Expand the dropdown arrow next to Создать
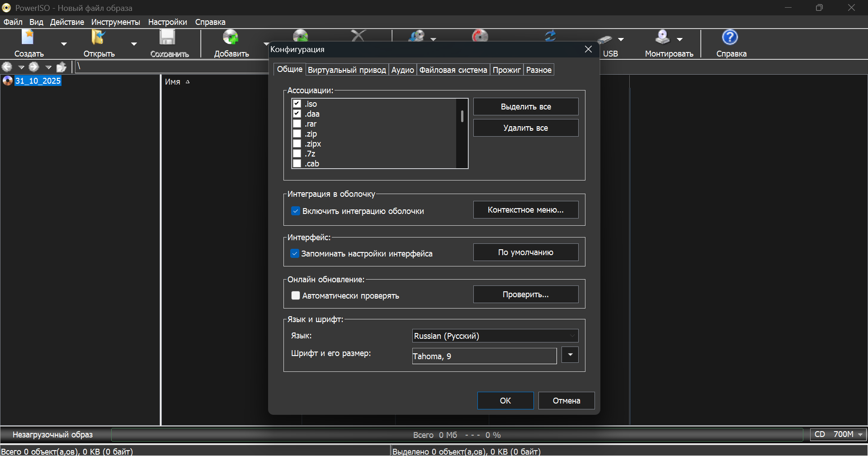The image size is (868, 456). pyautogui.click(x=64, y=44)
